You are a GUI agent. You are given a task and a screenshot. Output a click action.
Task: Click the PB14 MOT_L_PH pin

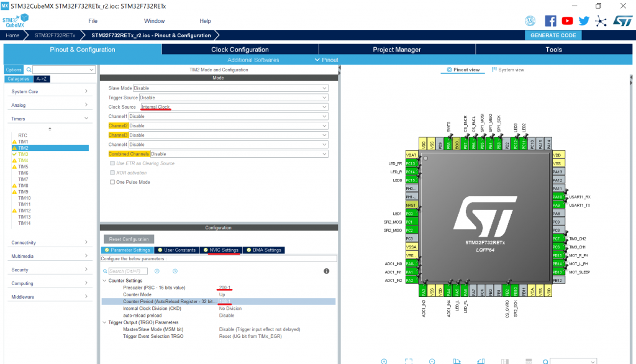point(558,264)
